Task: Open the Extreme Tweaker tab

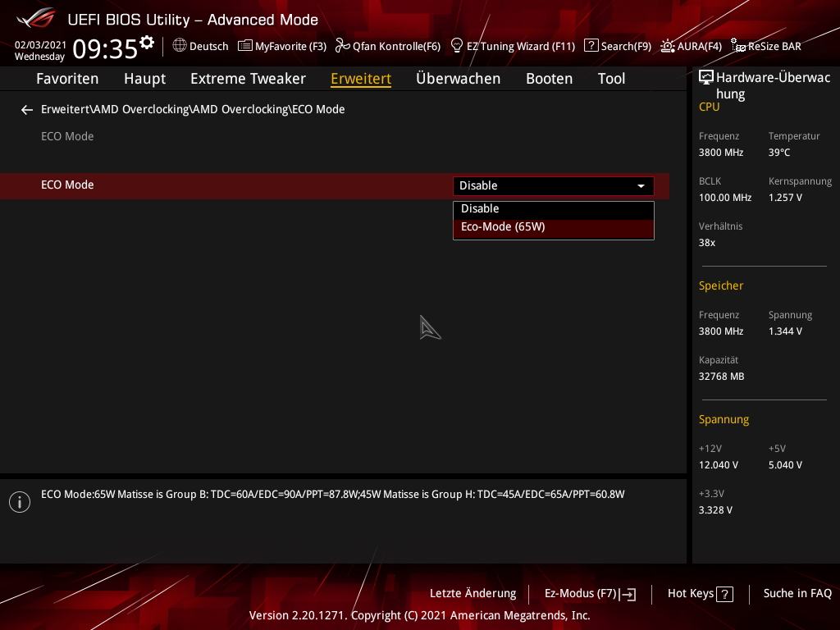Action: click(248, 79)
